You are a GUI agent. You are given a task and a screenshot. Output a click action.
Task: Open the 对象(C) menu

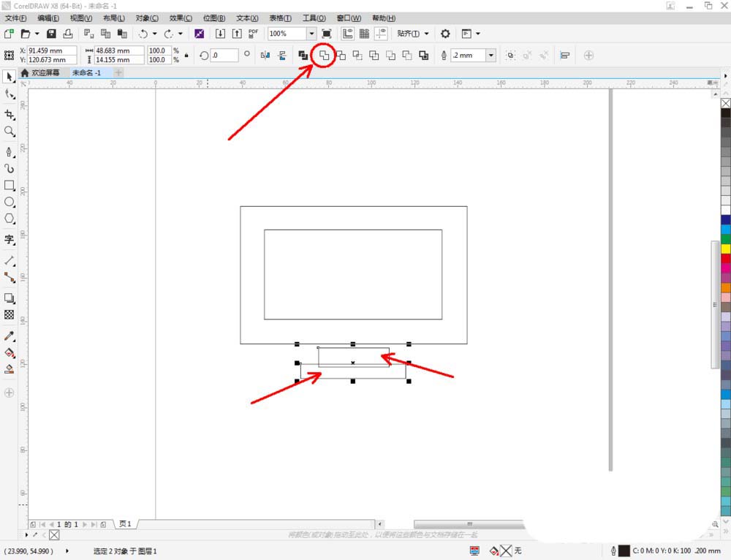pyautogui.click(x=147, y=18)
